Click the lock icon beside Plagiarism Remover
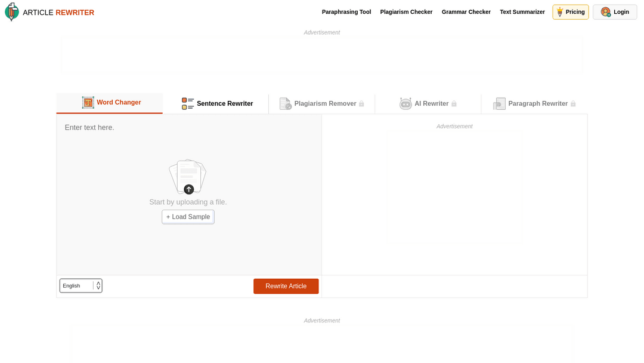The image size is (644, 363). point(361,104)
